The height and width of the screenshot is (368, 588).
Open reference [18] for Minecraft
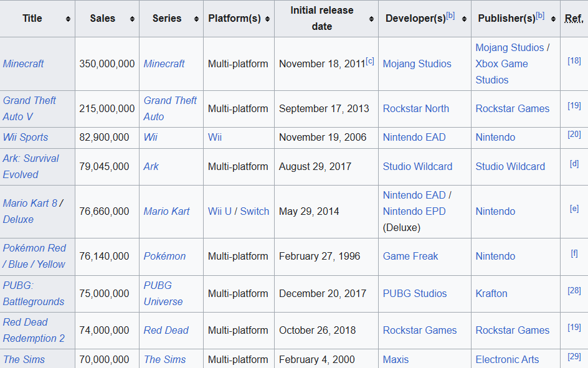[574, 60]
